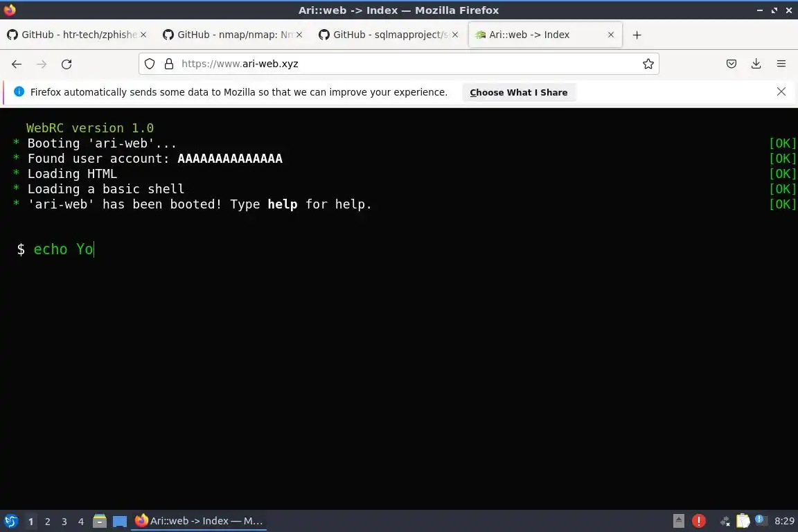Click the bold 'help' text
The width and height of the screenshot is (798, 532).
283,204
